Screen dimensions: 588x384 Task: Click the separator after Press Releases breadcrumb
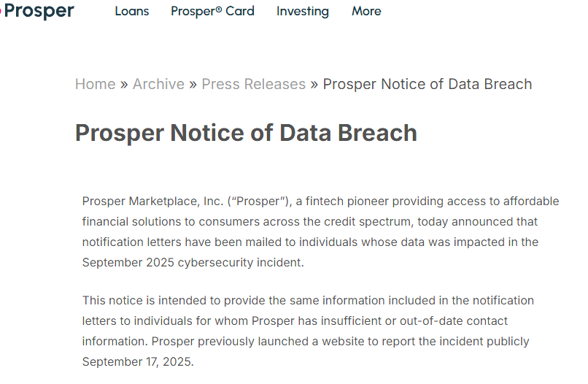tap(314, 84)
